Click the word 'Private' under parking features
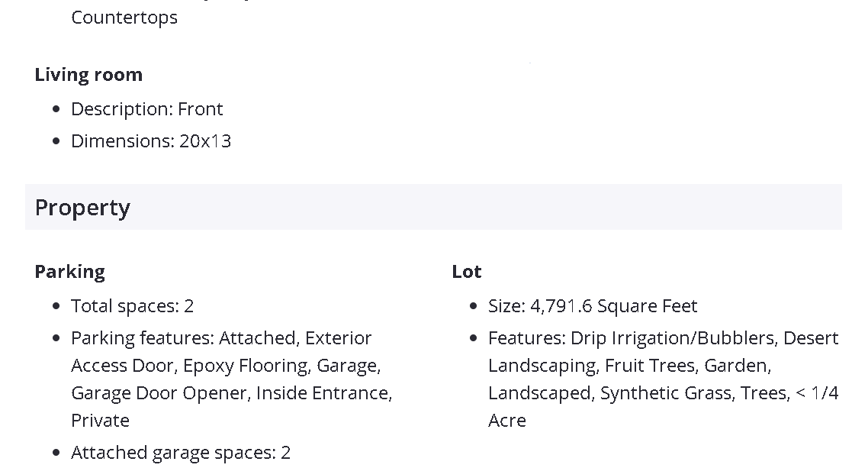 (100, 421)
